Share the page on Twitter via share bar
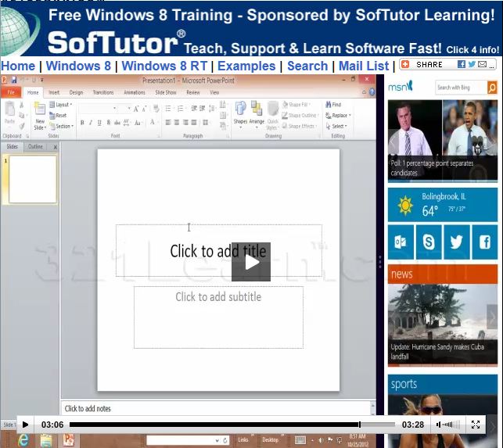Screen dimensions: 503x448 click(x=472, y=64)
